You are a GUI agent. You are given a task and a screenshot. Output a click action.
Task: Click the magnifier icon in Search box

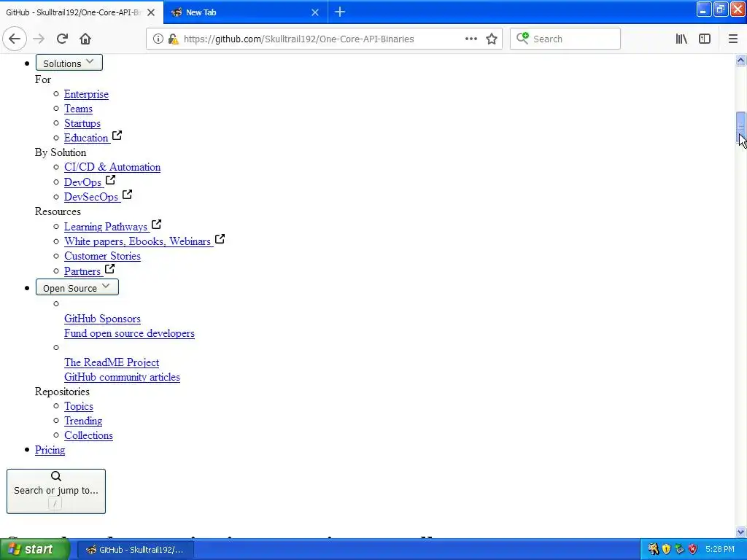coord(522,38)
